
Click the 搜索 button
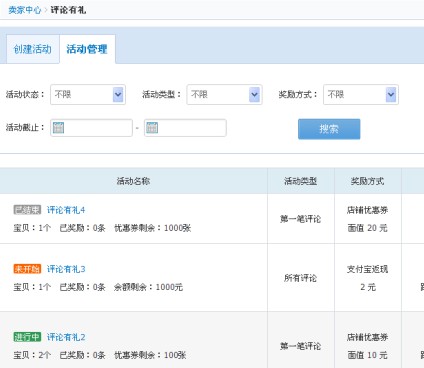click(329, 129)
